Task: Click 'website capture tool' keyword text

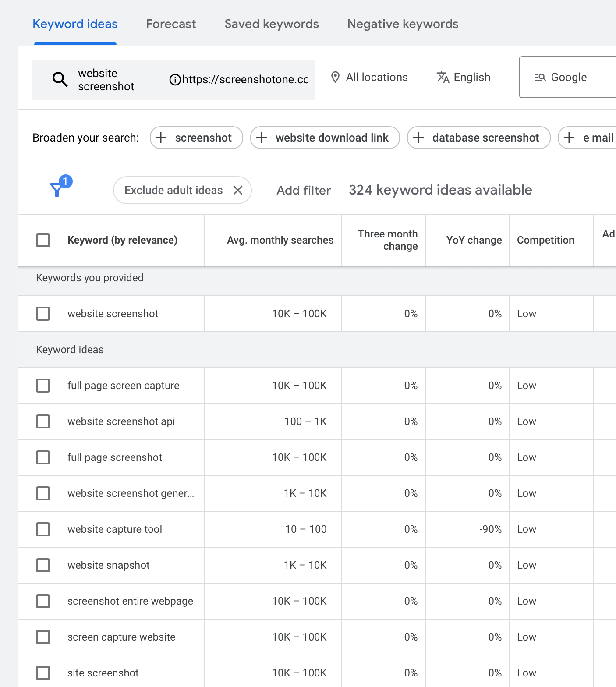Action: [x=115, y=529]
